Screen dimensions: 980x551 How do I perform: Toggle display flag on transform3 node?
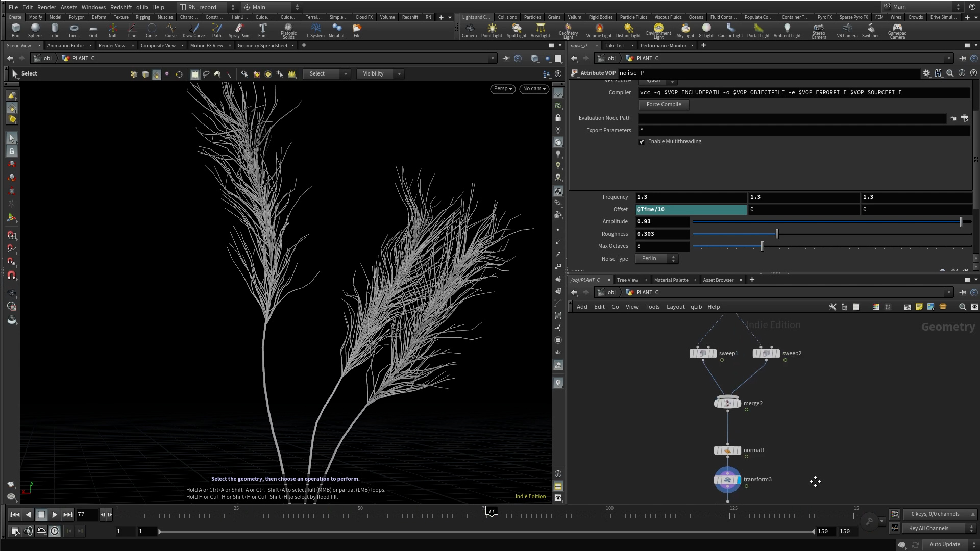tap(739, 480)
